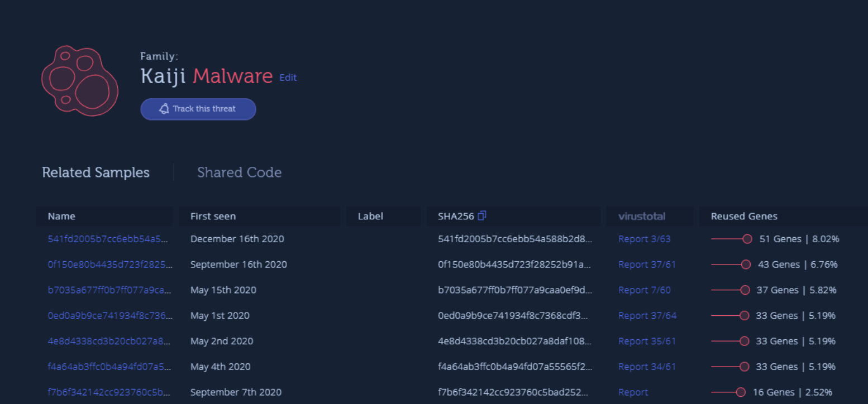This screenshot has height=404, width=868.
Task: Open VirusTotal Report 34/61
Action: coord(647,367)
